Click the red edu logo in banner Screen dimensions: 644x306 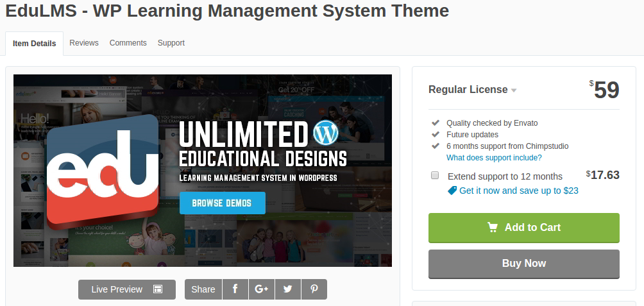102,173
